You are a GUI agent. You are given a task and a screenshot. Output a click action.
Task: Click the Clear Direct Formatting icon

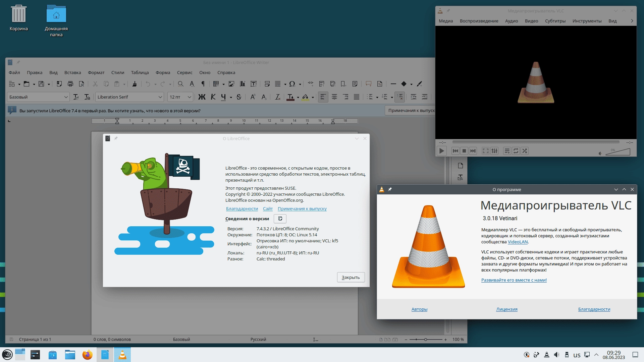[278, 97]
